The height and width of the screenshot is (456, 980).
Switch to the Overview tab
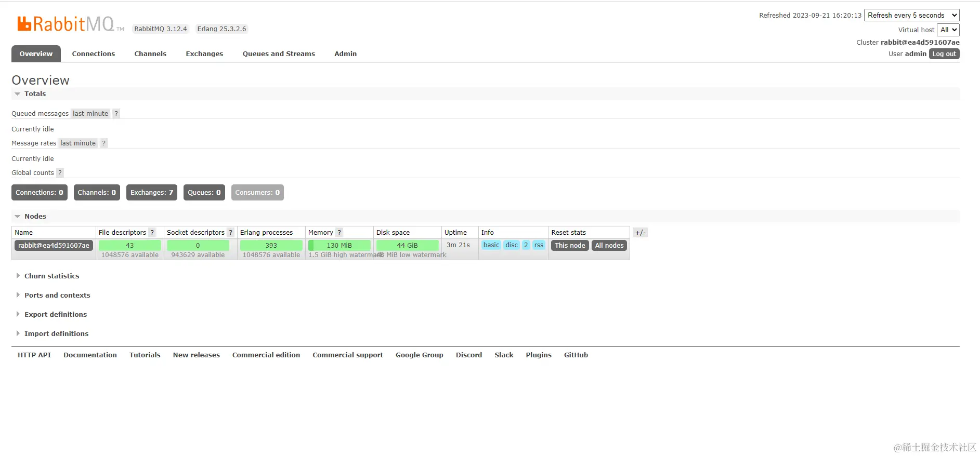pyautogui.click(x=36, y=54)
